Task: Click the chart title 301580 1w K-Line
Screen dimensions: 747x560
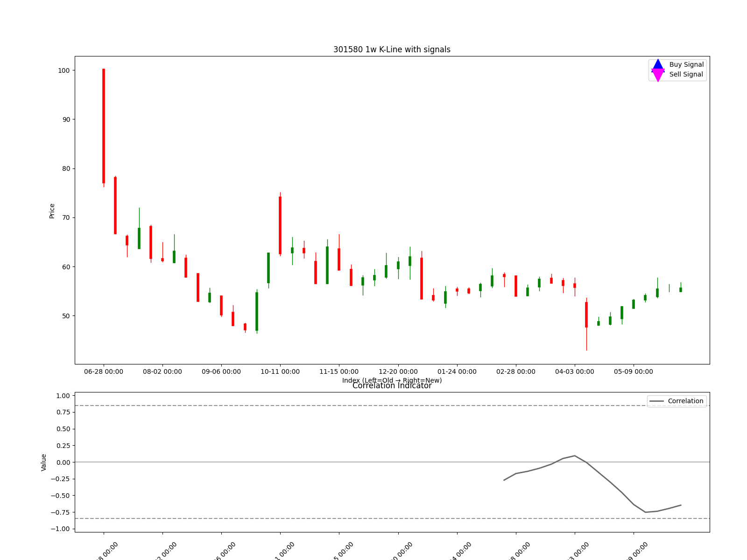Action: (x=392, y=49)
